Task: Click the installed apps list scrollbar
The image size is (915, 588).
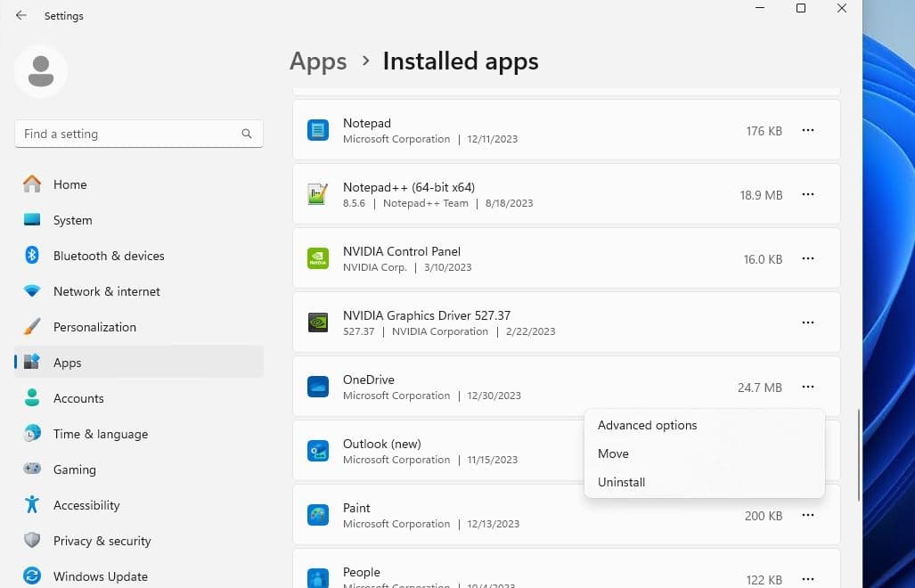Action: 858,455
